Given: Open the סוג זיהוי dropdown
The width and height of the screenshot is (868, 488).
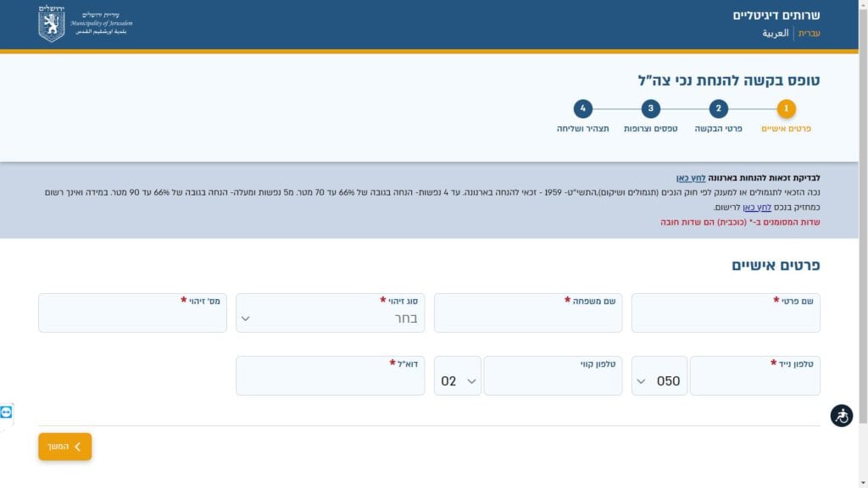Looking at the screenshot, I should tap(329, 319).
